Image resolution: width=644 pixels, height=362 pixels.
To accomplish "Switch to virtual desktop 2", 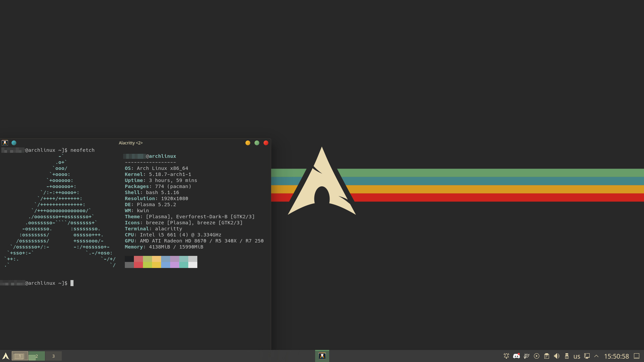I will [x=37, y=356].
